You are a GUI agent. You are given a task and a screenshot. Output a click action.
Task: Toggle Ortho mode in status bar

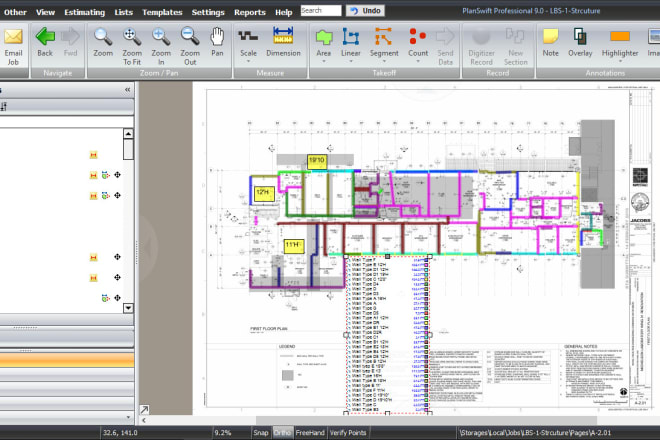282,432
